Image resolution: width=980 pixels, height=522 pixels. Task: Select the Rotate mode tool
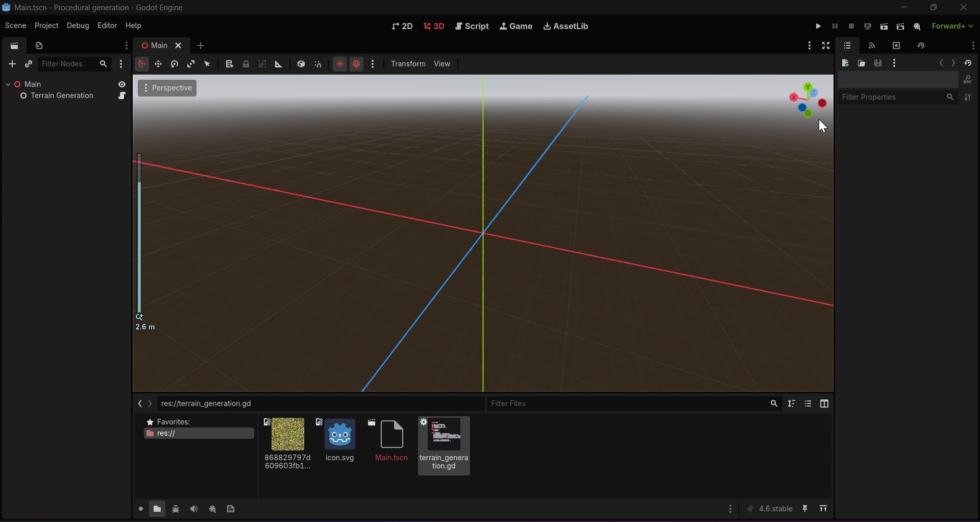point(175,64)
